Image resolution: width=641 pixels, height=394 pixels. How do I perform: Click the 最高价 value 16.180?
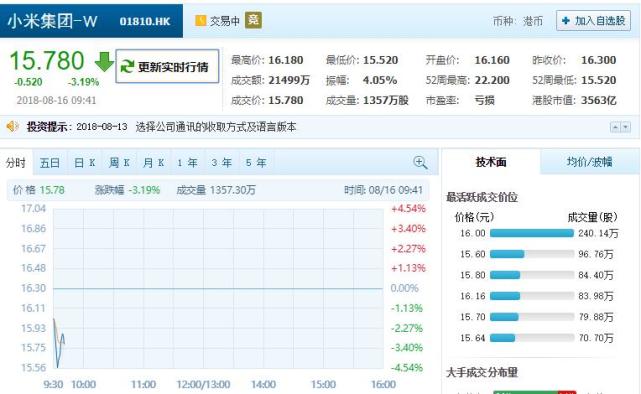[286, 60]
